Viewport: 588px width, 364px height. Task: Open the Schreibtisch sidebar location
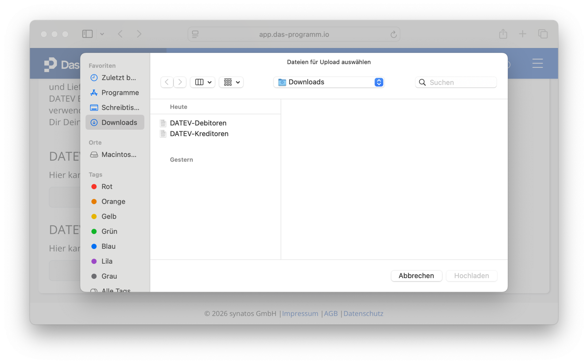click(115, 108)
